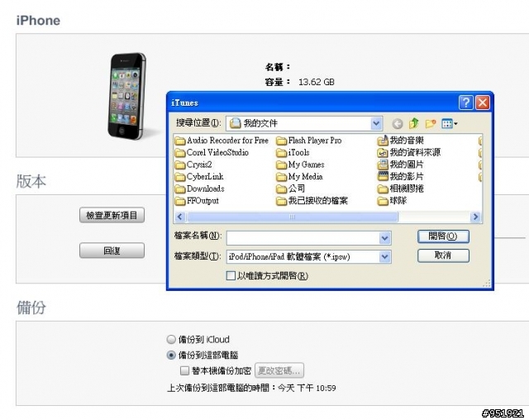Click the 今天 下午 10:59 backup time text
Viewport: 529px width, 420px height.
click(x=307, y=388)
